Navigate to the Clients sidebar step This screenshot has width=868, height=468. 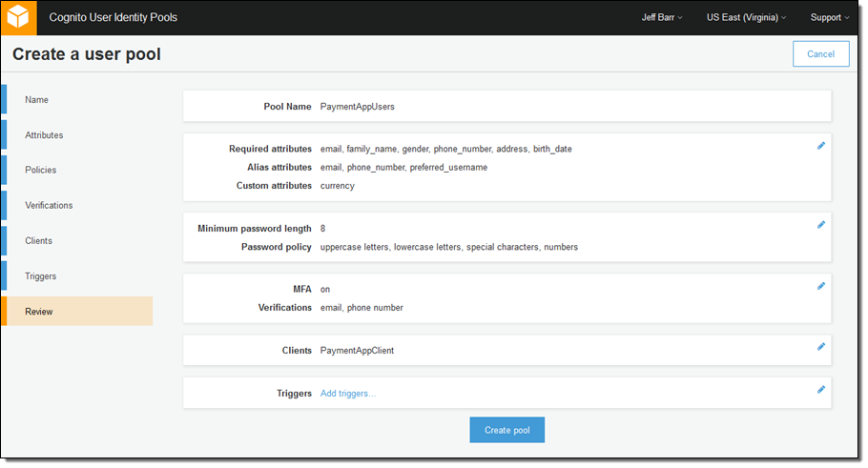[x=38, y=240]
